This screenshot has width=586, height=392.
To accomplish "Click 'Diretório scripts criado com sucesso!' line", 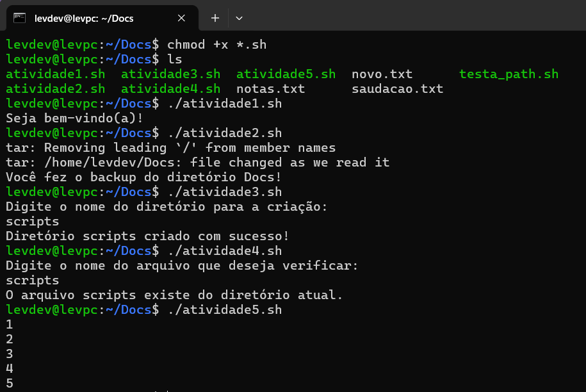I will coord(148,236).
